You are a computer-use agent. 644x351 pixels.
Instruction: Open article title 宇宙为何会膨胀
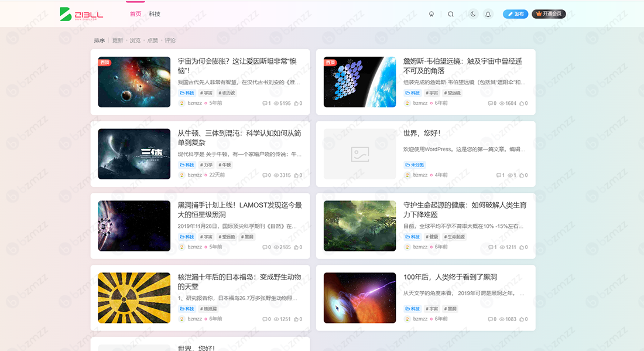(x=237, y=66)
